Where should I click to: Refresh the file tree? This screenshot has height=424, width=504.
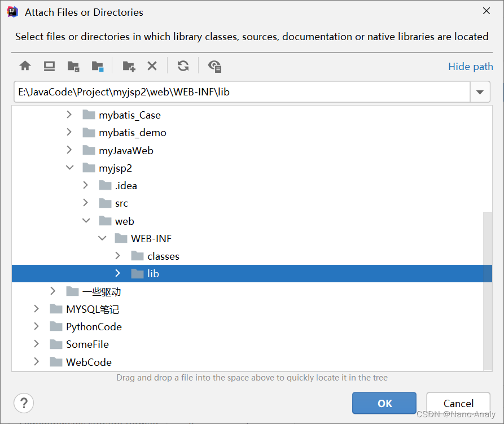tap(183, 66)
